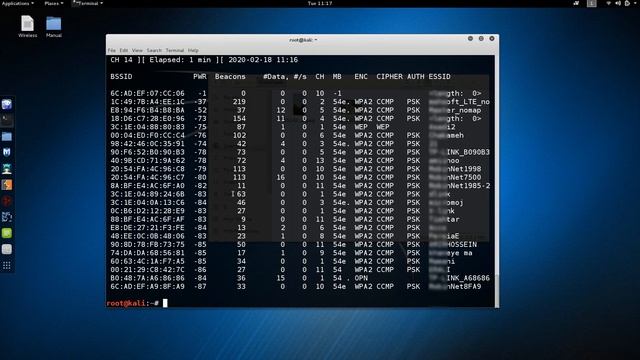Screen dimensions: 640x360
Task: Click BSSID 1C:49:7B:A4:EE:1C
Action: (147, 102)
